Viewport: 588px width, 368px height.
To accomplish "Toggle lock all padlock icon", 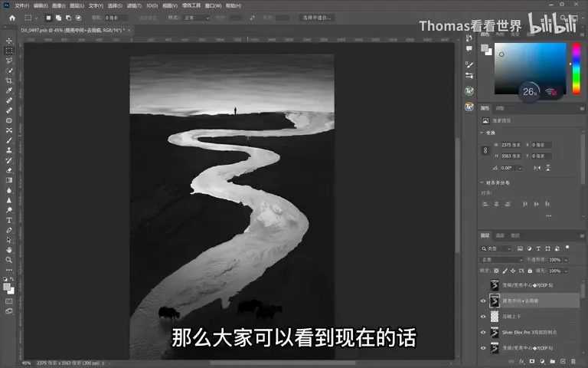I will click(530, 271).
